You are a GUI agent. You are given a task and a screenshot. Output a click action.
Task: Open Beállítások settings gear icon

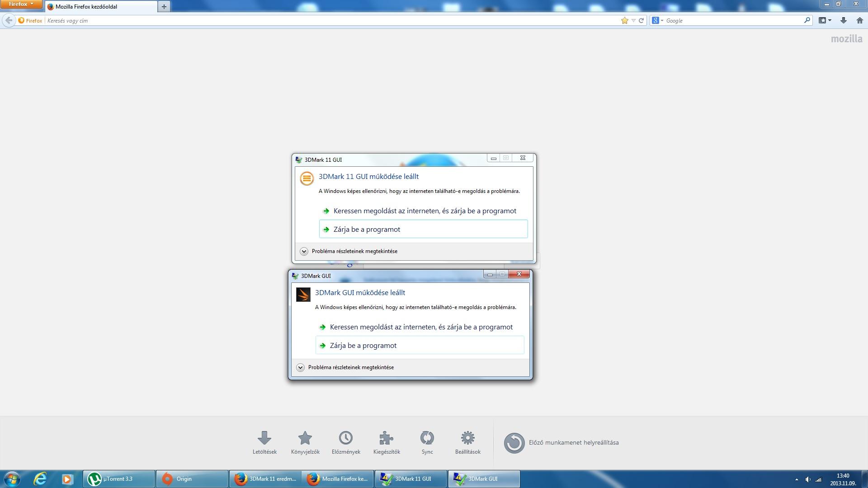(467, 438)
